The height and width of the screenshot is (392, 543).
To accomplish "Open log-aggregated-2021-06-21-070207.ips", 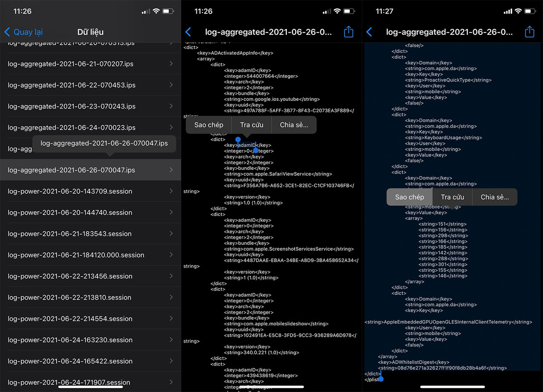I will (71, 64).
